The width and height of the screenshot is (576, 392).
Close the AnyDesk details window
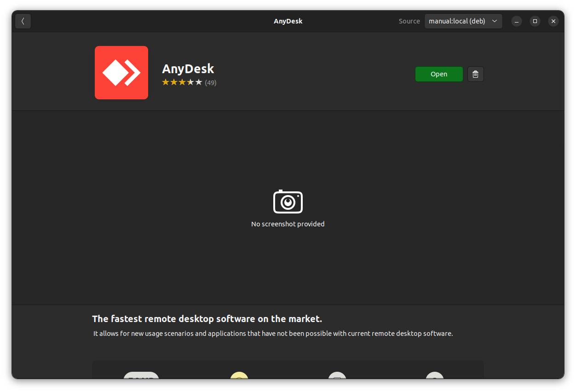553,21
